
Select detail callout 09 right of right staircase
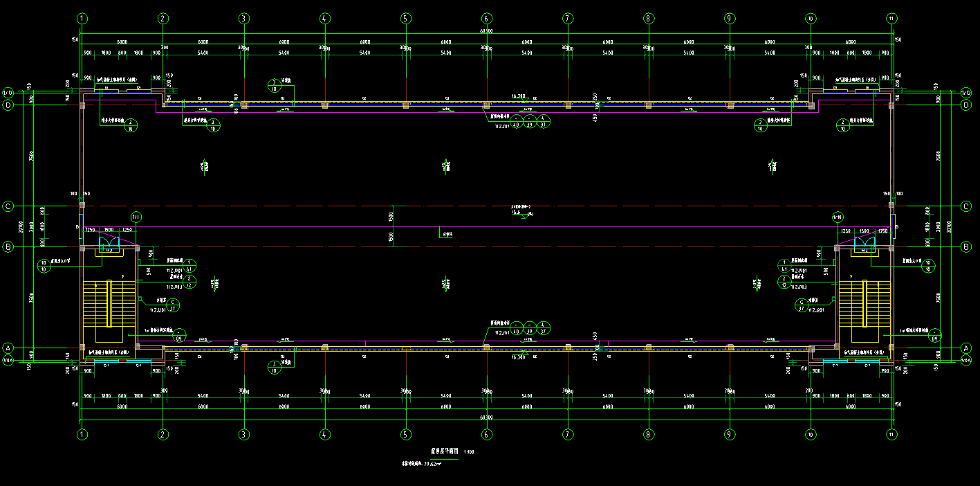(934, 334)
